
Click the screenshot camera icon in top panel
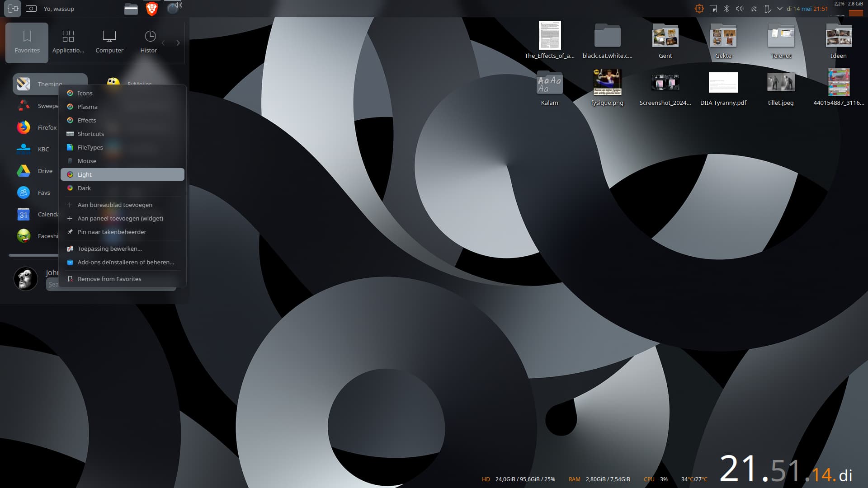click(31, 9)
